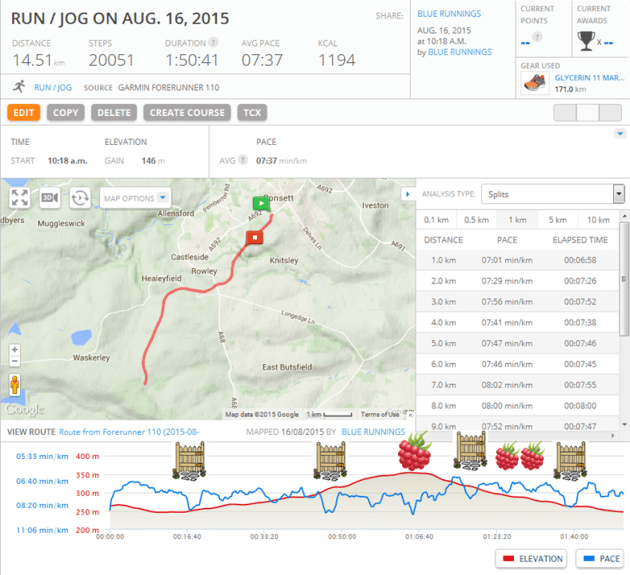Screen dimensions: 630x575
Task: Click the route replay icon
Action: click(x=80, y=198)
